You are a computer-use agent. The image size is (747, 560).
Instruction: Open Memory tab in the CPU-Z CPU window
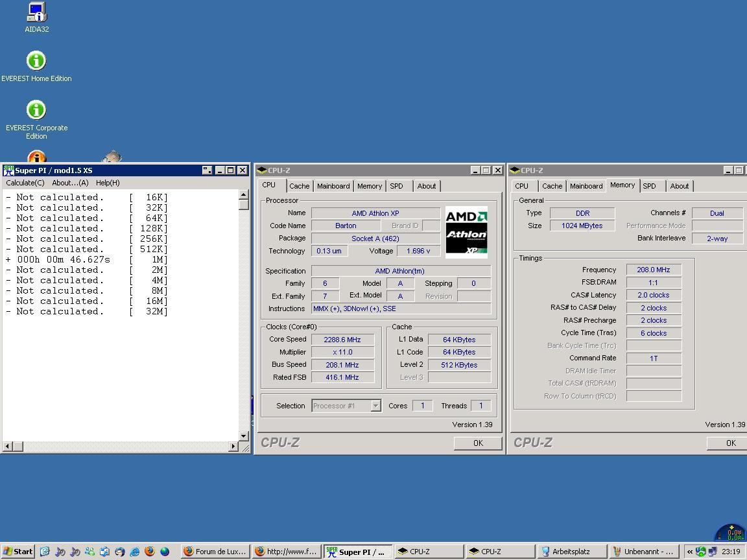[370, 186]
